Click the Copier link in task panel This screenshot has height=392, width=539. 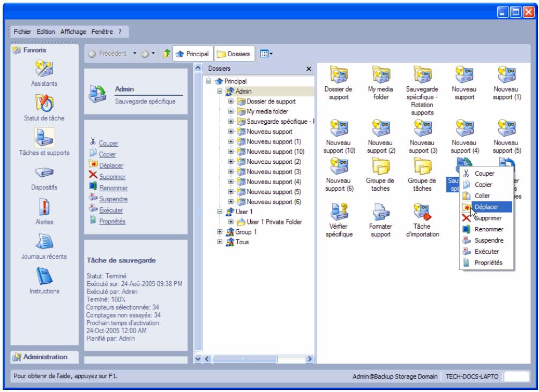[108, 155]
